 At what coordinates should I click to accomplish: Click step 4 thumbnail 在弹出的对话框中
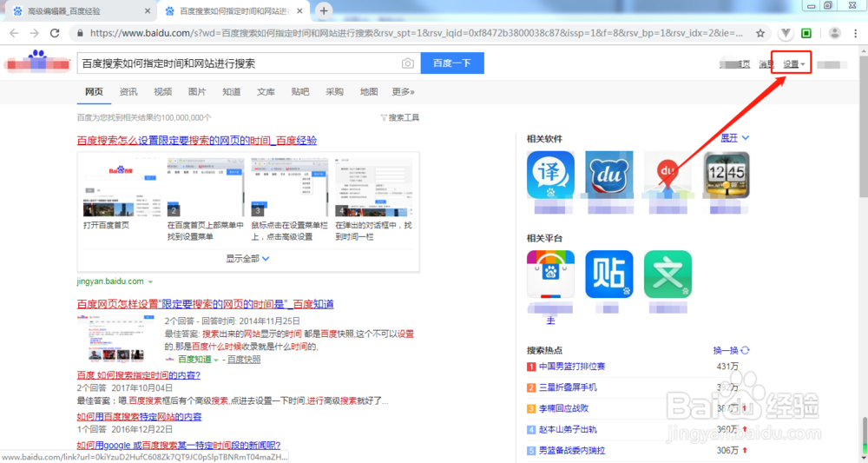click(373, 187)
